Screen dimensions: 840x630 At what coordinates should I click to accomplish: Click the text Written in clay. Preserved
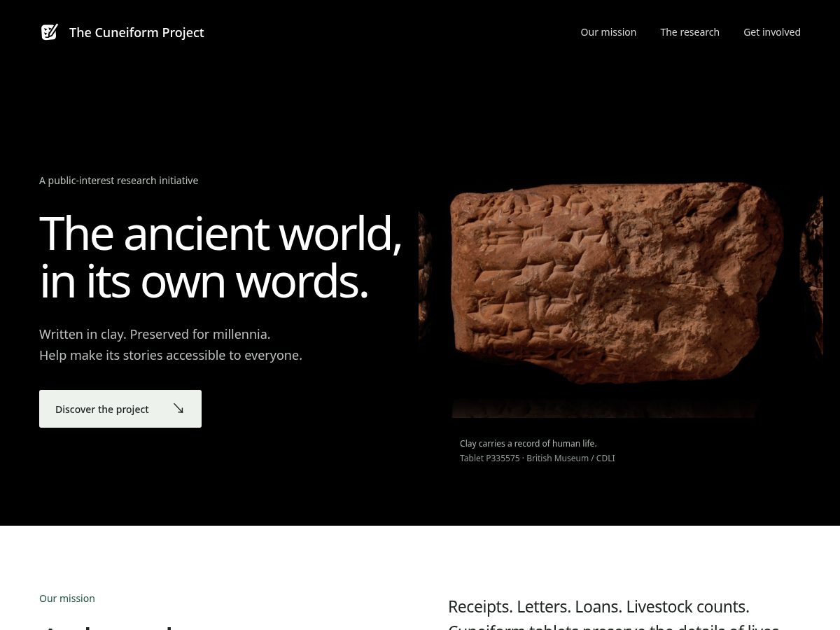coord(155,334)
